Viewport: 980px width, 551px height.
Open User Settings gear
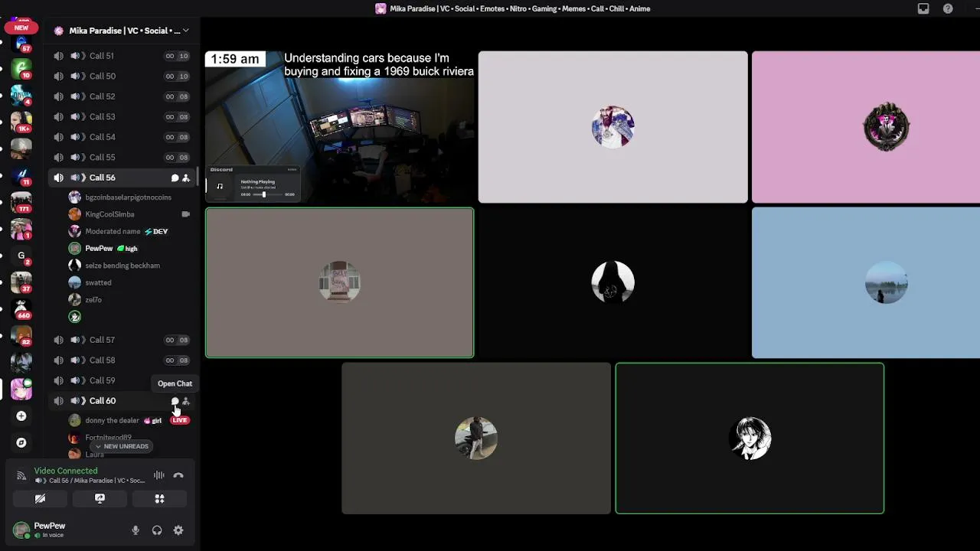[x=178, y=530]
